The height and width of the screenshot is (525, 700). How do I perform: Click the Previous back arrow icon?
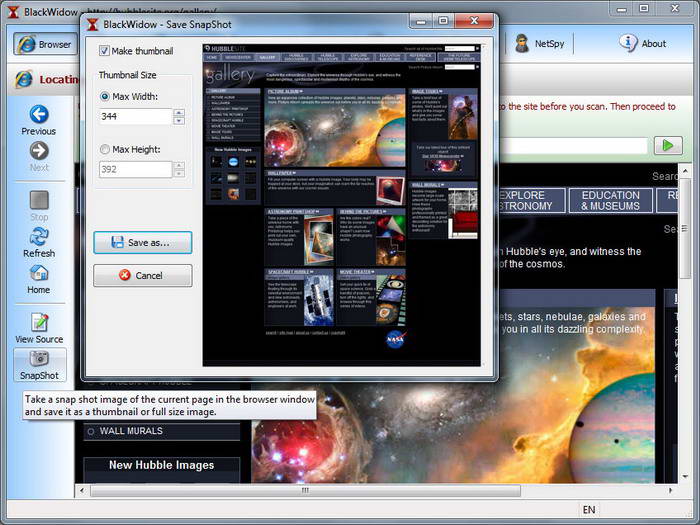coord(39,114)
